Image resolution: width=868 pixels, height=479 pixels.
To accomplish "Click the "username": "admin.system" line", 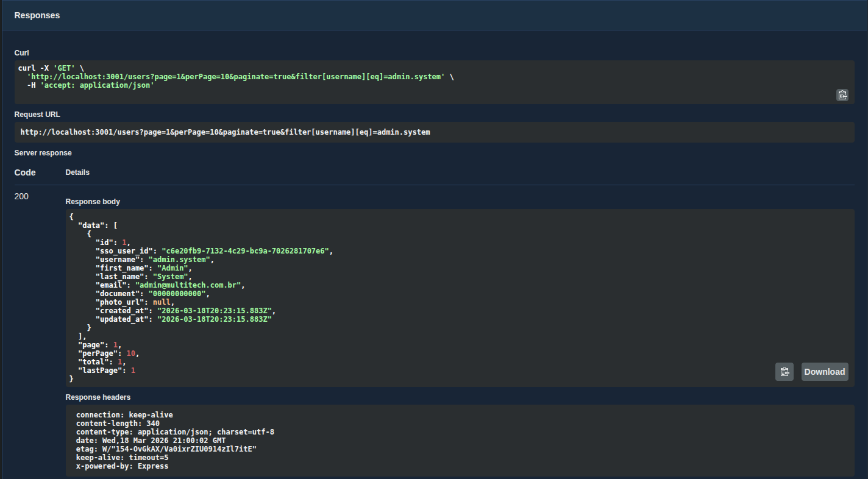I will point(155,260).
